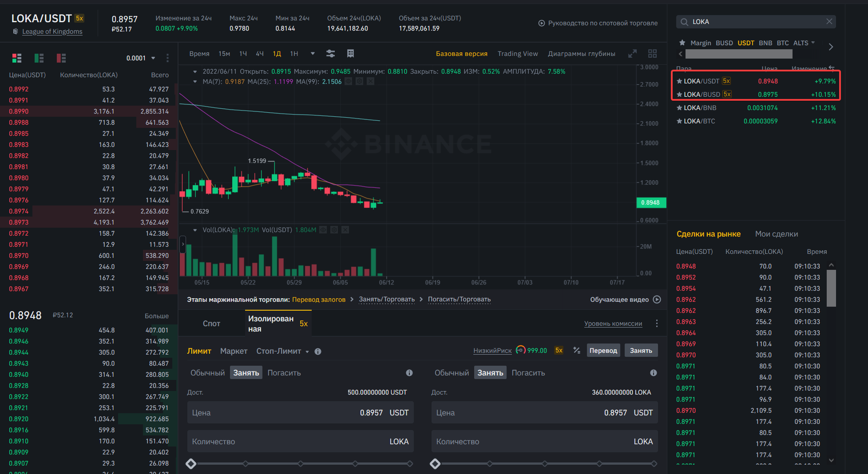Open the League of Kingdoms link
This screenshot has height=474, width=868.
click(x=52, y=32)
